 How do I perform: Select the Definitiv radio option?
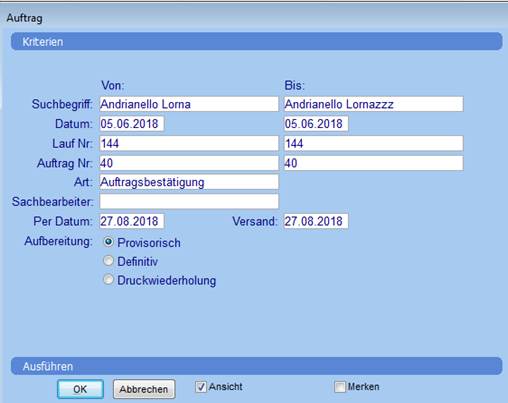(x=108, y=261)
